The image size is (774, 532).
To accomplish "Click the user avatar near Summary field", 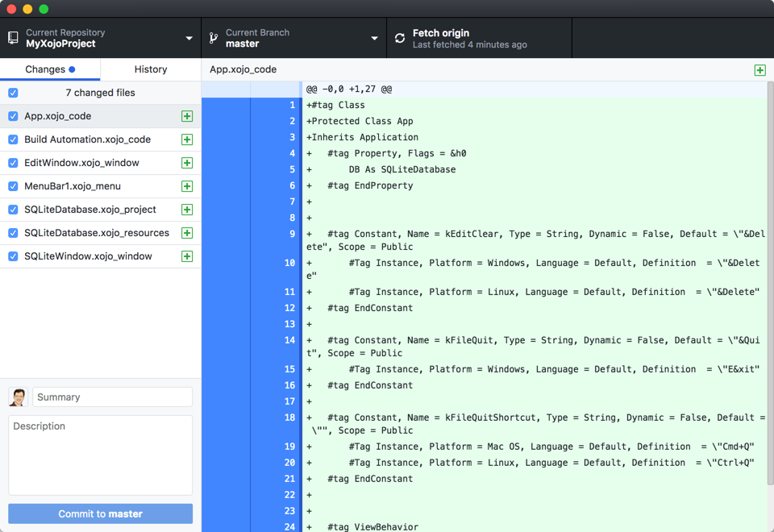I will (18, 397).
